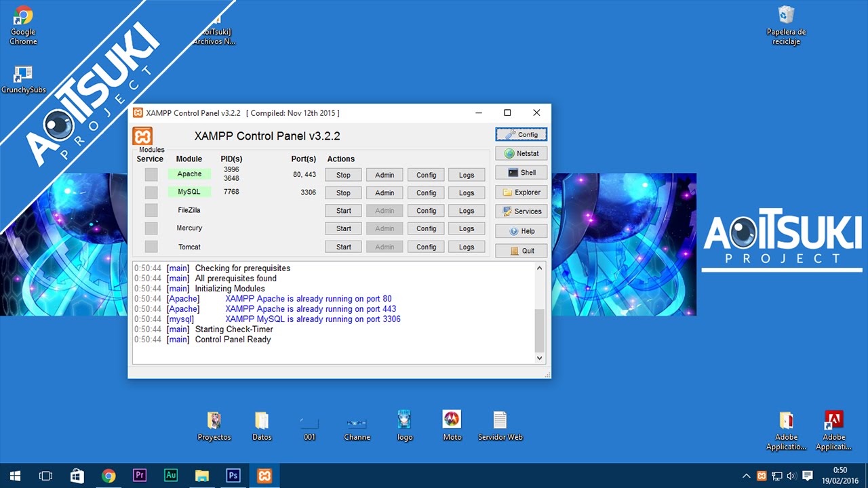Open Photoshop from the taskbar
Viewport: 868px width, 488px height.
coord(233,476)
